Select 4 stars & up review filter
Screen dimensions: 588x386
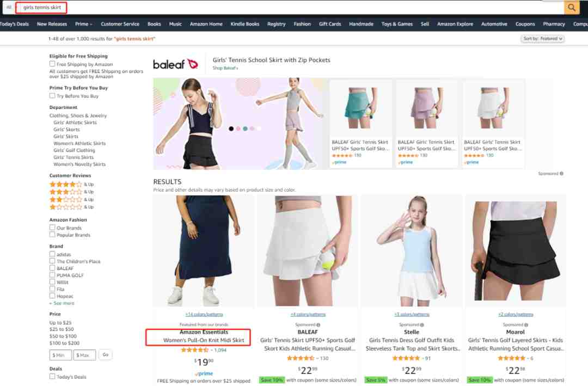(72, 184)
